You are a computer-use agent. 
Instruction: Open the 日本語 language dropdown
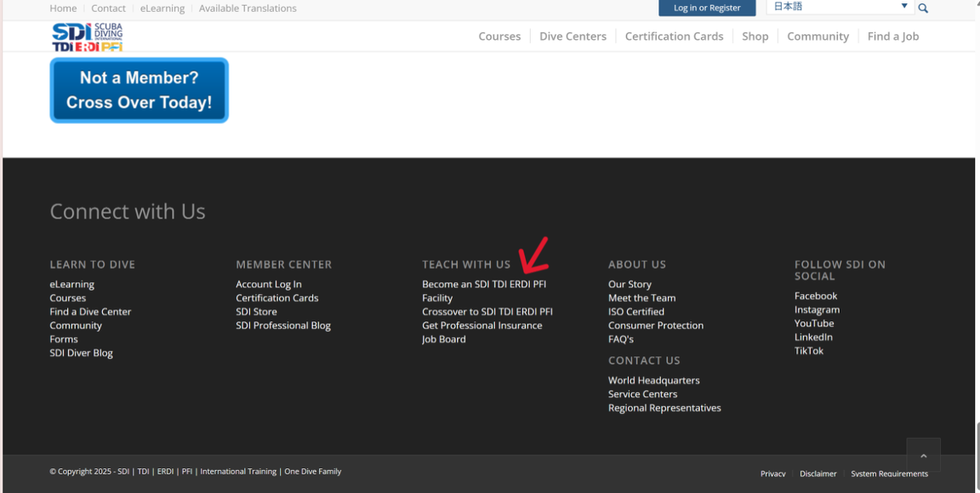840,7
